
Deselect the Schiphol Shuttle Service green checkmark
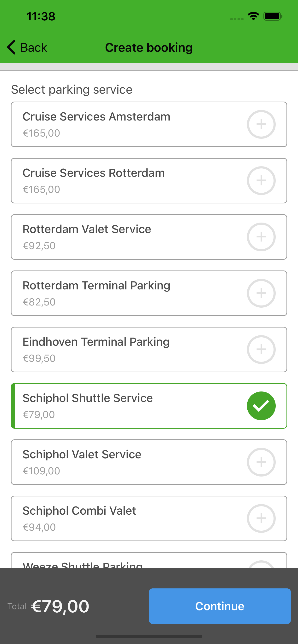[x=261, y=406]
